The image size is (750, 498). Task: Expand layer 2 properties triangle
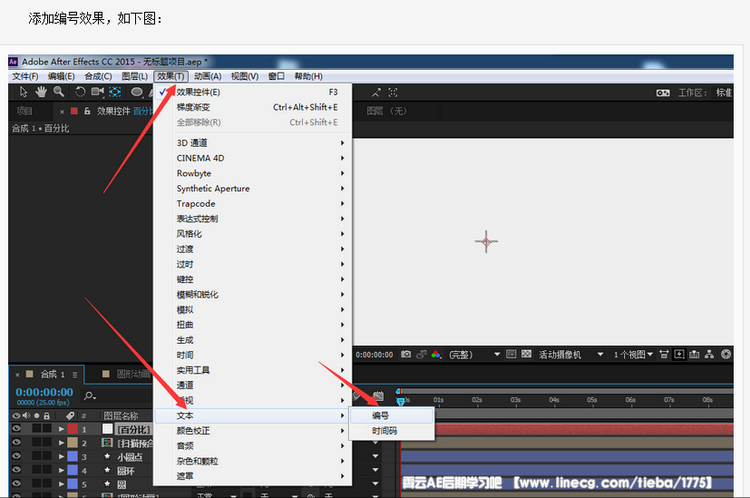click(61, 443)
